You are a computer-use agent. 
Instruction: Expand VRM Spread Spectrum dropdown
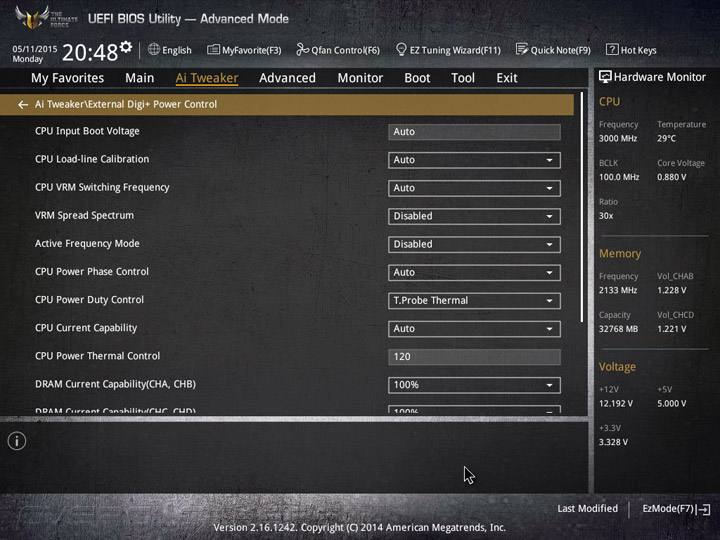(474, 216)
